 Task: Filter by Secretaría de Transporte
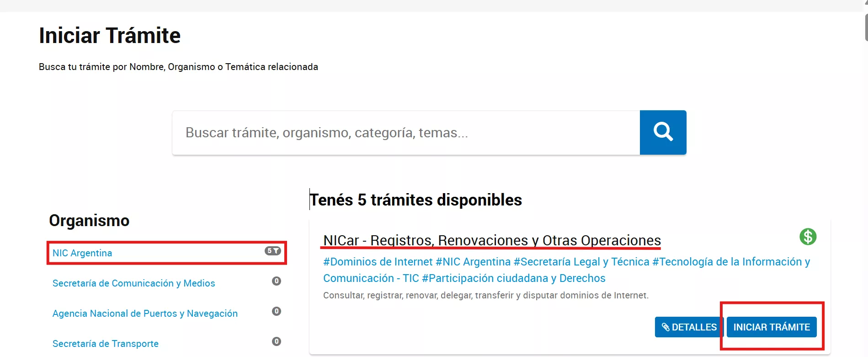106,344
